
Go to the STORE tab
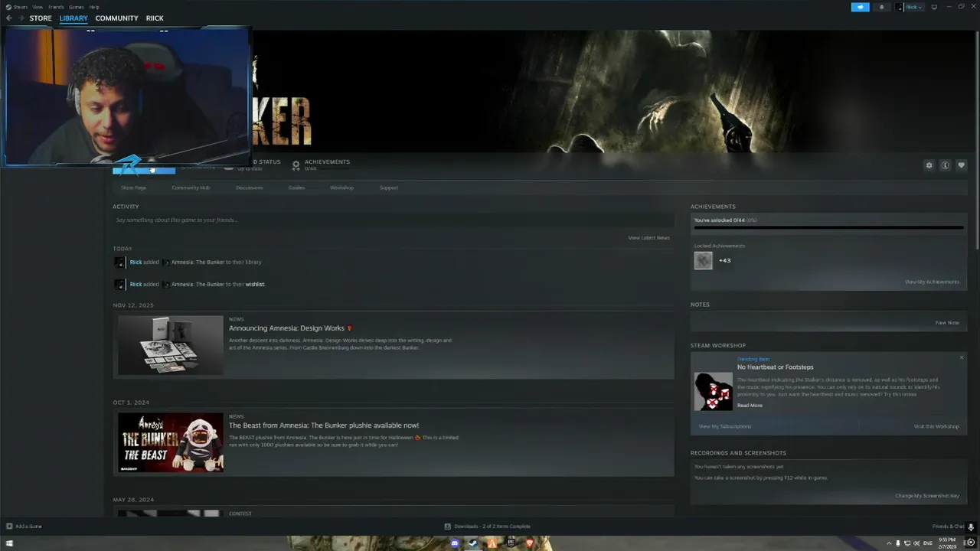pos(41,18)
